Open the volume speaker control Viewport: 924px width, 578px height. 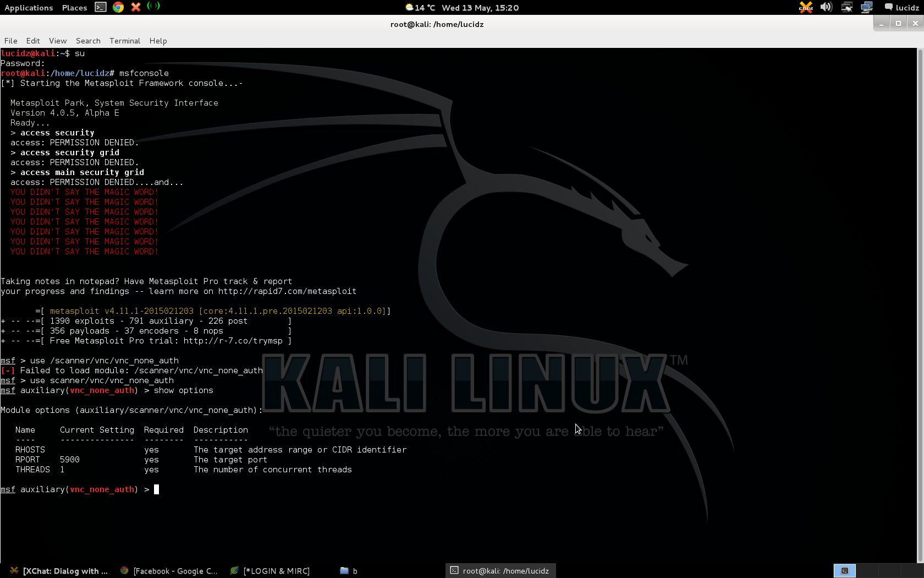coord(826,7)
